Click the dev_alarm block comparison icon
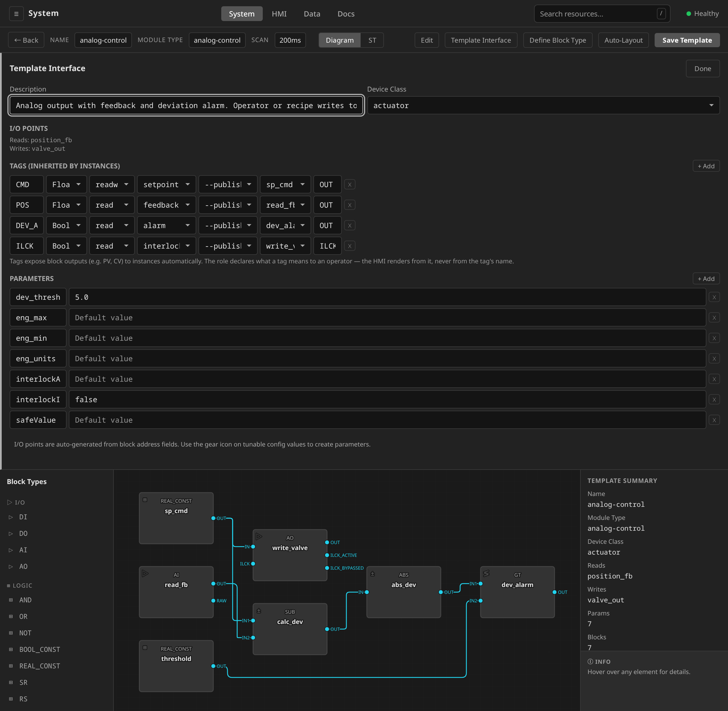The height and width of the screenshot is (711, 728). (486, 573)
